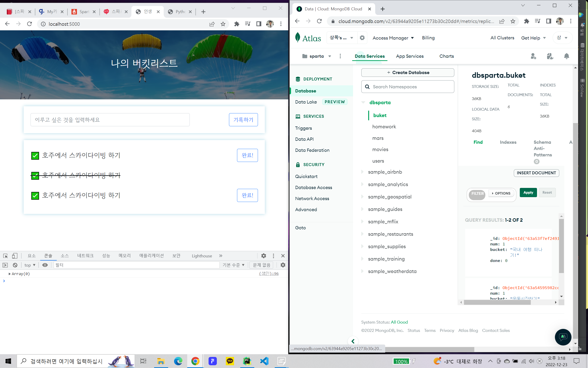
Task: Open Chrome from the taskbar
Action: click(x=195, y=361)
